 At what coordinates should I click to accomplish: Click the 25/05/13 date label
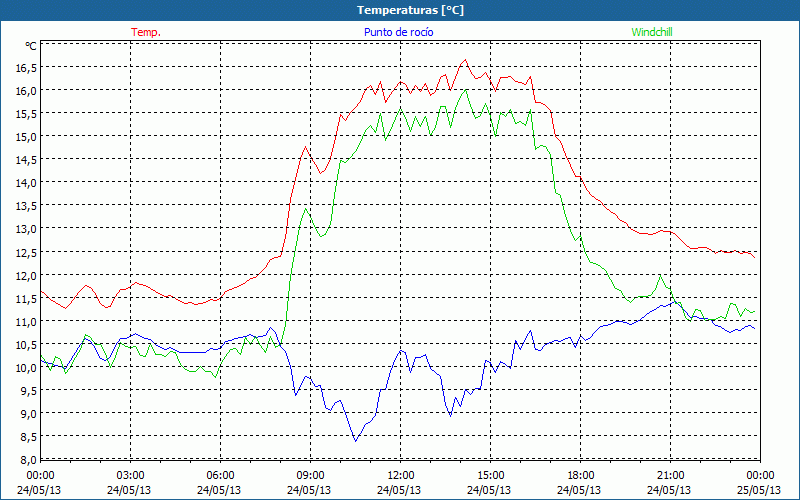[760, 490]
